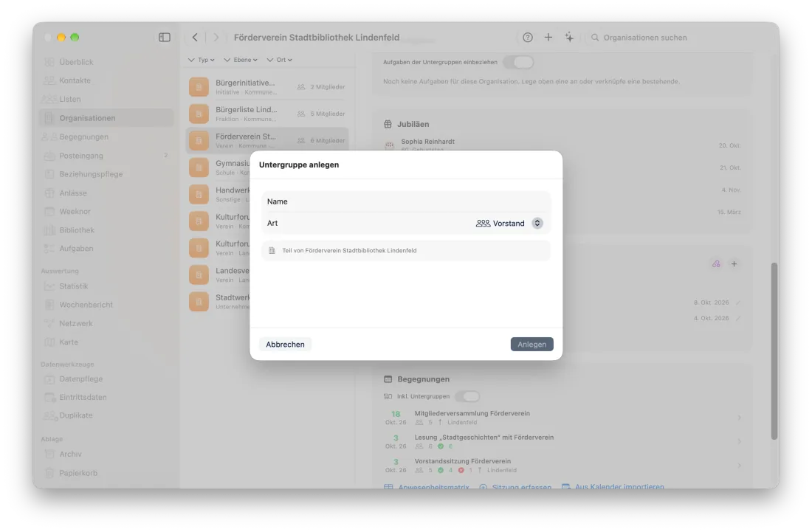Toggle Aufgaben der Untergruppen einbeziehen switch
The width and height of the screenshot is (812, 532).
coord(518,62)
